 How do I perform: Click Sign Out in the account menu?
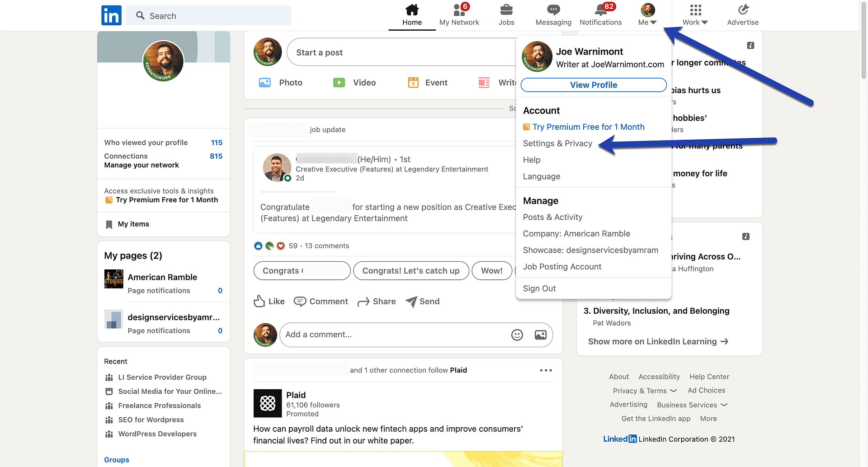coord(539,288)
